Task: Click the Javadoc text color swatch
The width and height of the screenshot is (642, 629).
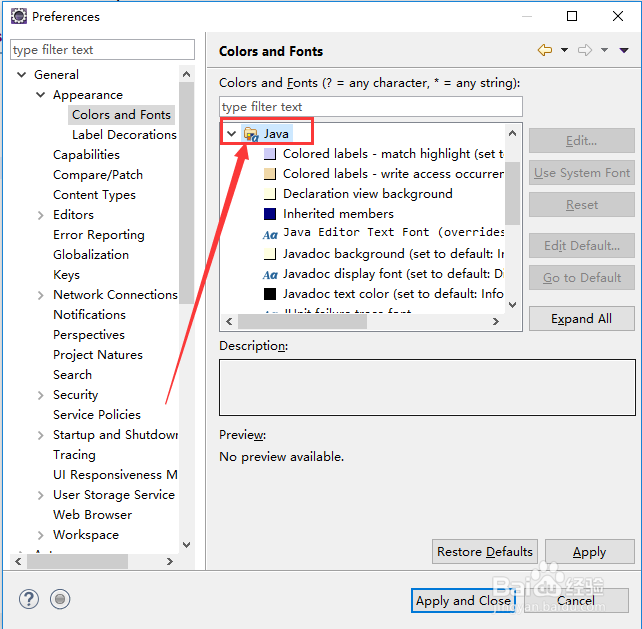Action: (x=270, y=294)
